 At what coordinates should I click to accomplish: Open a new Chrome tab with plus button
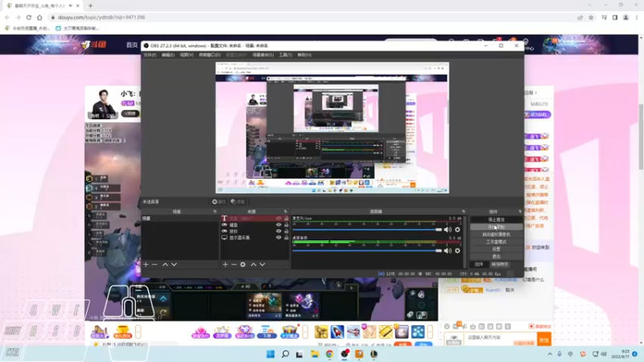[x=90, y=6]
